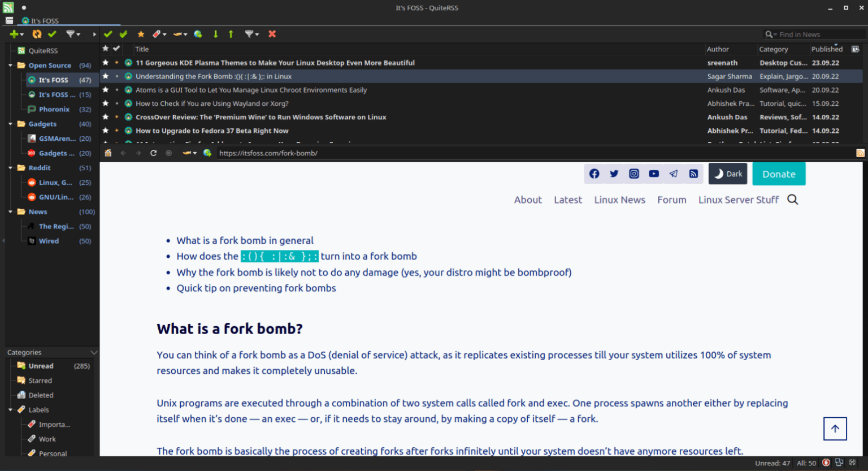The image size is (868, 471).
Task: Click the browser home icon beside the URL bar
Action: pos(108,153)
